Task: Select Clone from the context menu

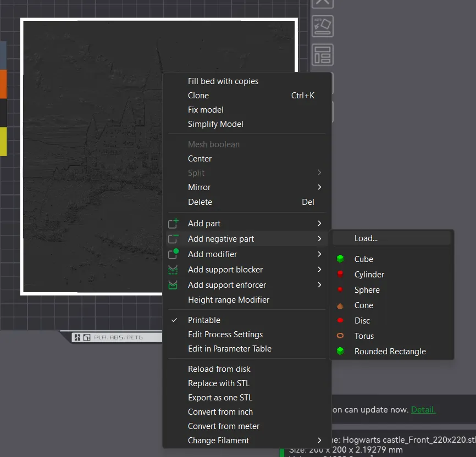Action: click(x=247, y=96)
